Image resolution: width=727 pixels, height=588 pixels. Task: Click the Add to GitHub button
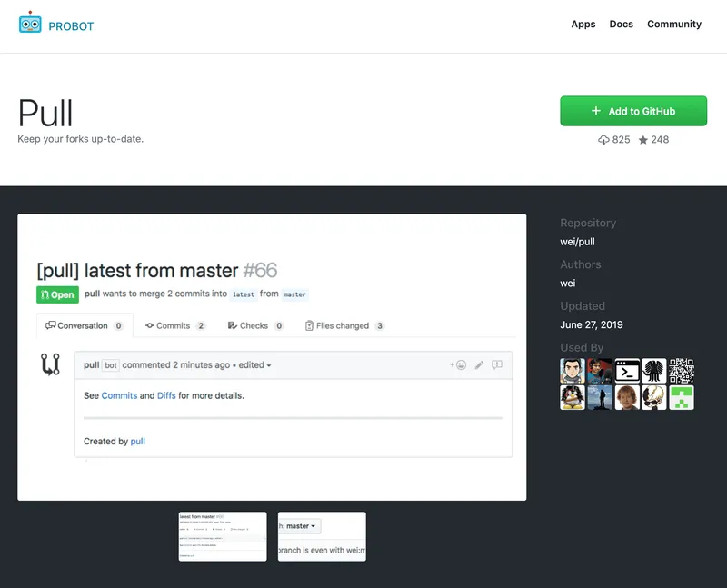click(x=633, y=111)
